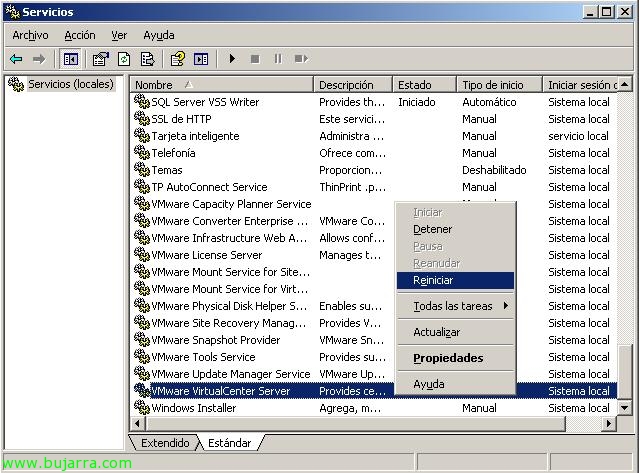
Task: Click the horizontal scrollbar thumb
Action: [x=355, y=424]
